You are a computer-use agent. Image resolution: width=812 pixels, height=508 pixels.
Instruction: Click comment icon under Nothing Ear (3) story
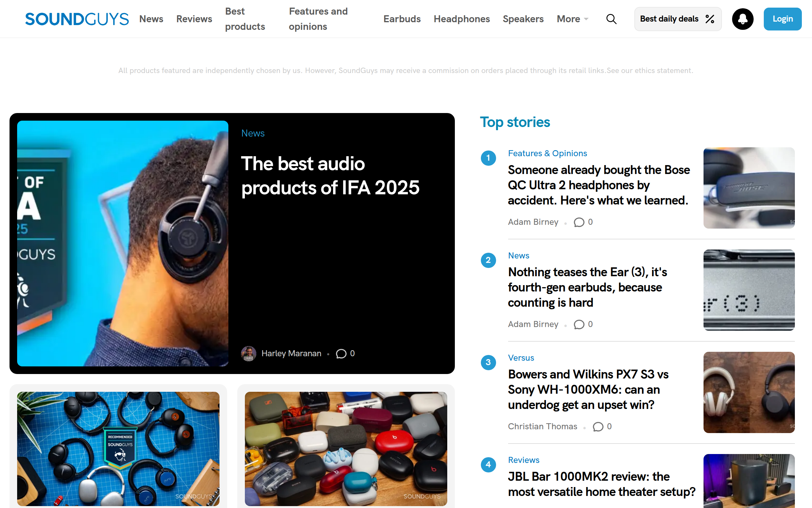coord(579,324)
